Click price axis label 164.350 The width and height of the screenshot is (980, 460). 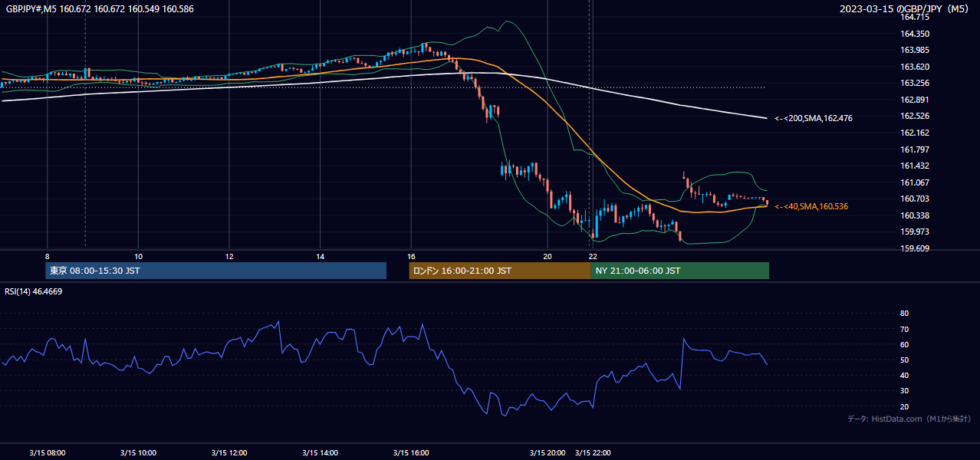pos(915,34)
